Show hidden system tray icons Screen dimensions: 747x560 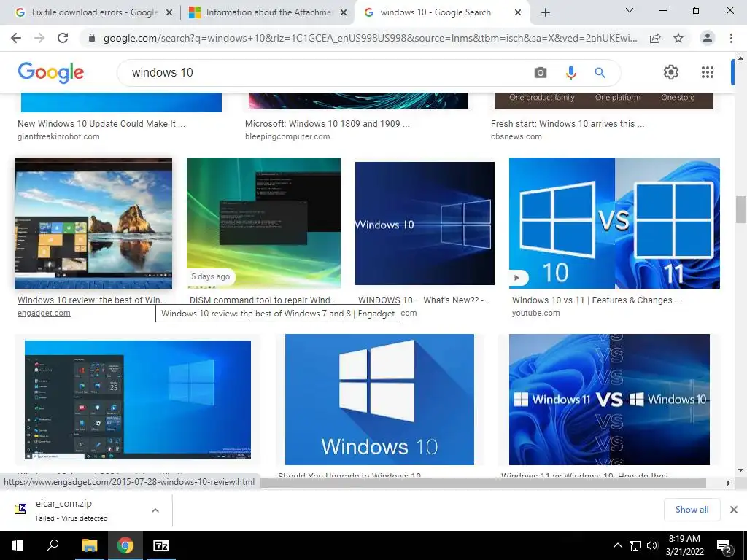point(617,545)
